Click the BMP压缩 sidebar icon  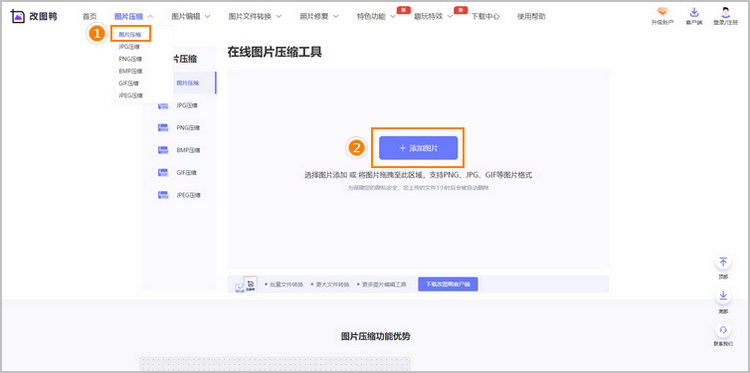pos(163,150)
